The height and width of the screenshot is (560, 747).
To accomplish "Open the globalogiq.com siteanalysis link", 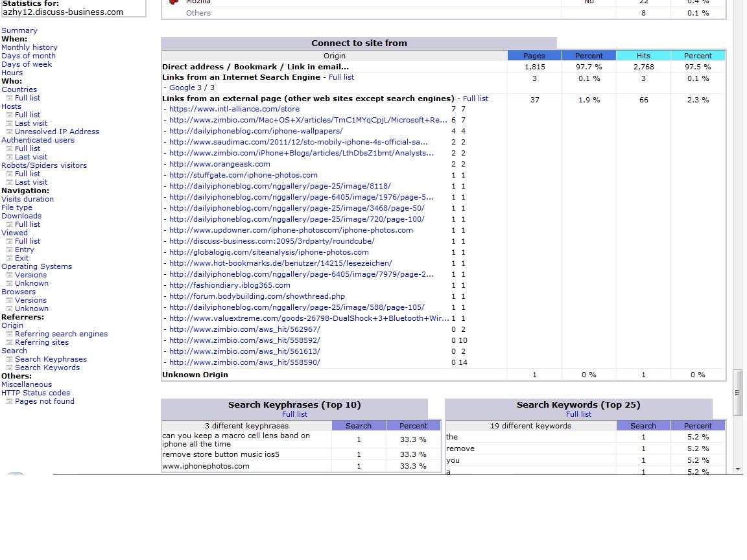I will [x=268, y=252].
